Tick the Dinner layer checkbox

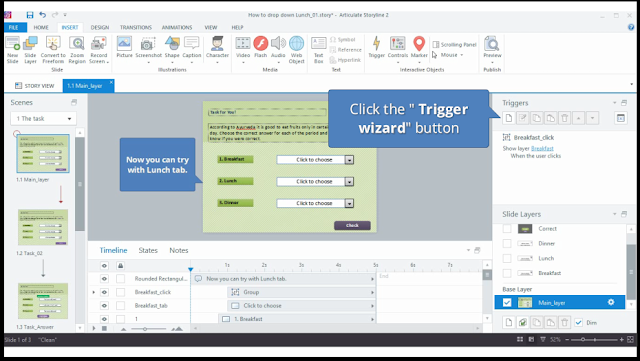(507, 243)
